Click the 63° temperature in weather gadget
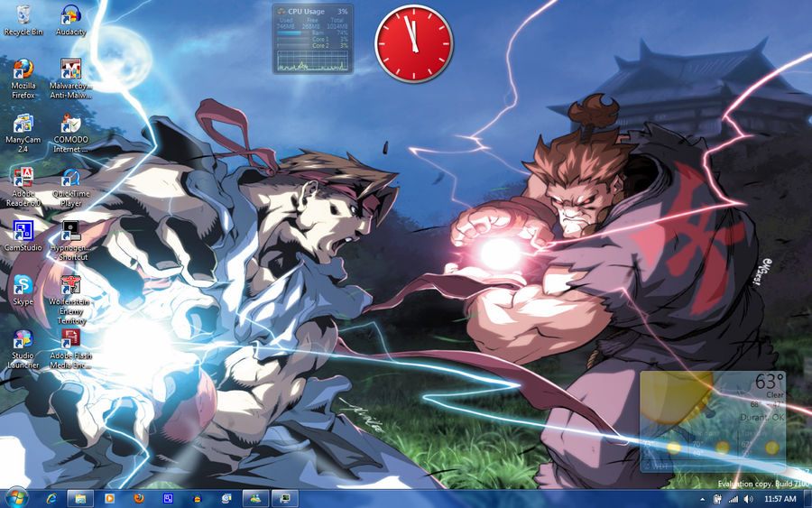The image size is (812, 508). (770, 383)
